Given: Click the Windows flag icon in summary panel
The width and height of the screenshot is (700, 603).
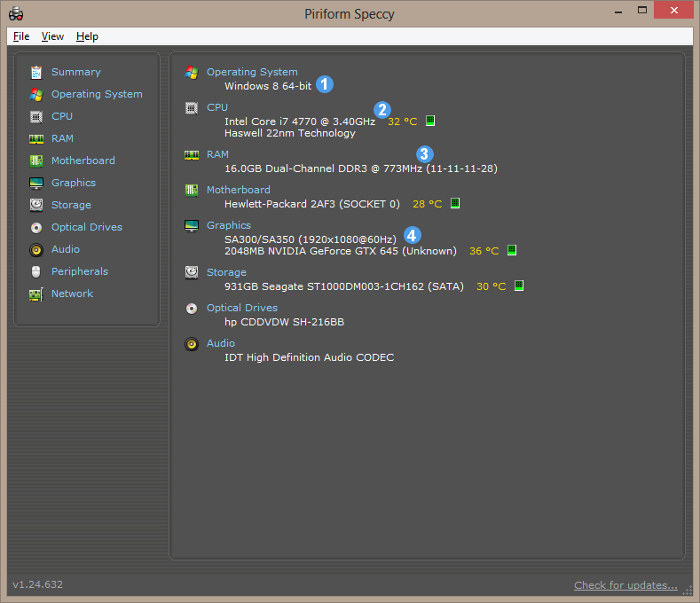Looking at the screenshot, I should pos(192,73).
